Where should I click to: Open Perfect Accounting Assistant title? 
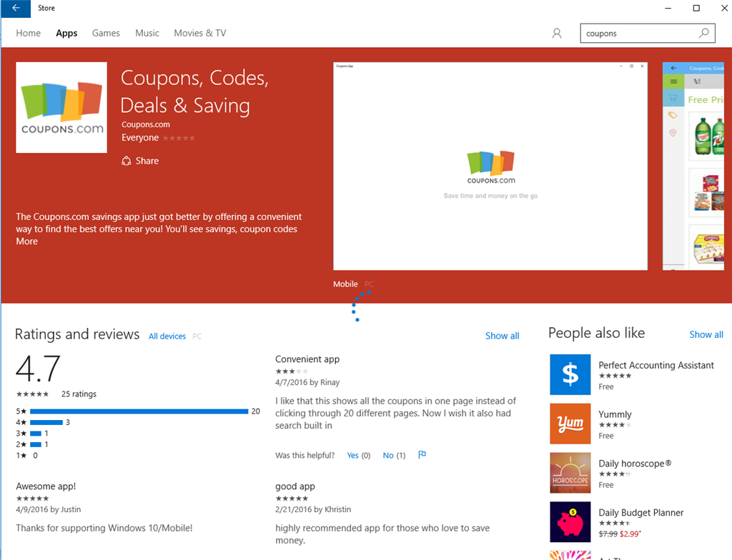click(656, 366)
